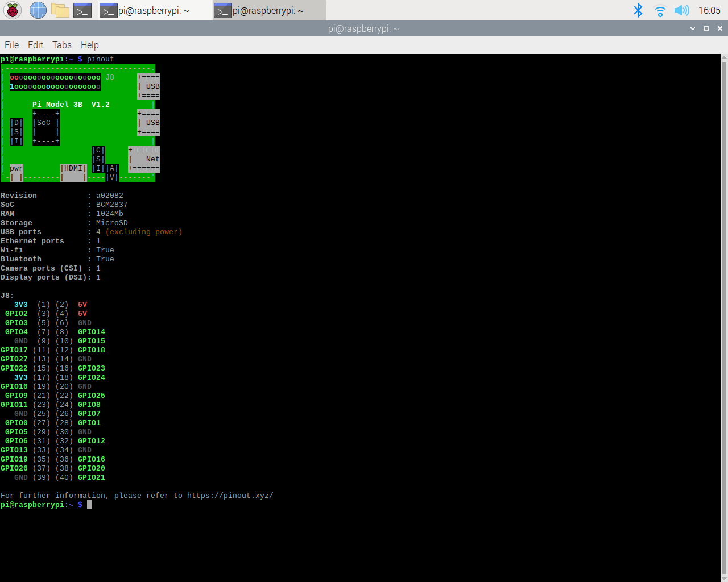Click the Wi-Fi status icon in the tray

[x=659, y=9]
